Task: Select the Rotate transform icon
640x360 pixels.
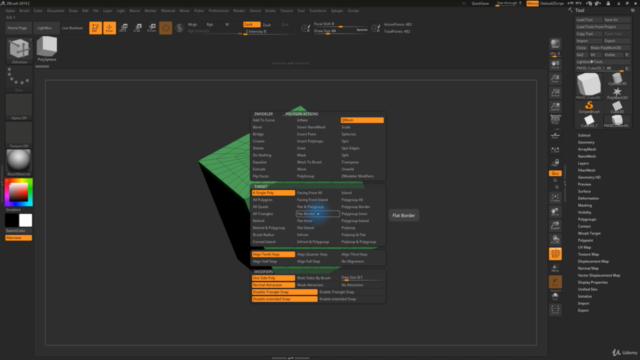Action: [x=151, y=28]
